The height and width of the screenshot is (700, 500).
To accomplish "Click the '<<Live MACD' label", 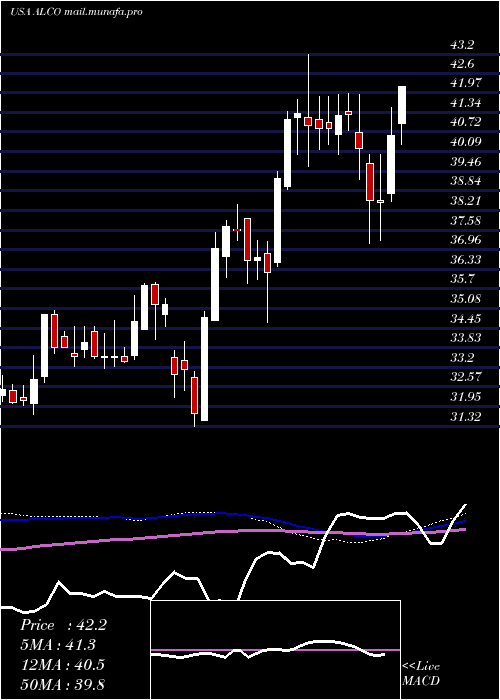I will (x=421, y=673).
